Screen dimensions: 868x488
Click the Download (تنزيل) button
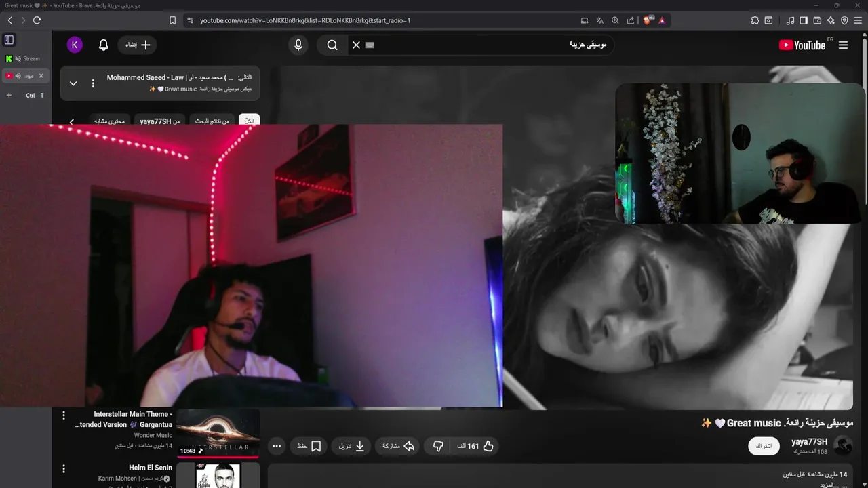352,446
